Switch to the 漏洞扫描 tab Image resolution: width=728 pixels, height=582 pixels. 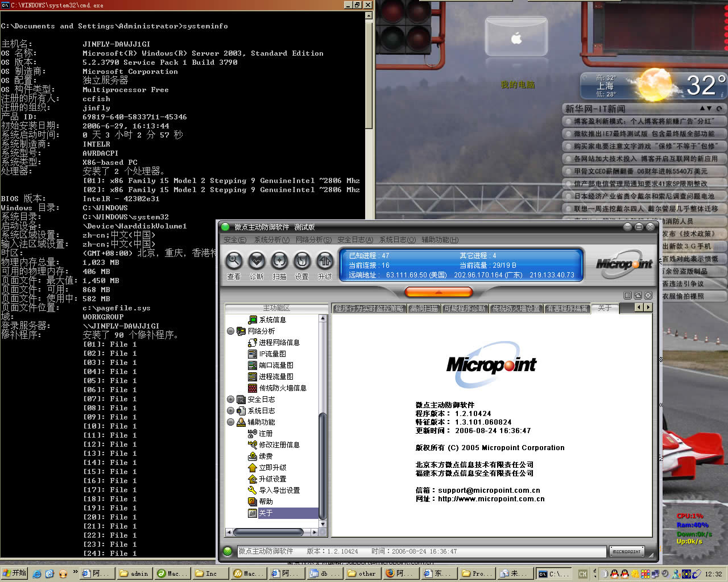(424, 308)
